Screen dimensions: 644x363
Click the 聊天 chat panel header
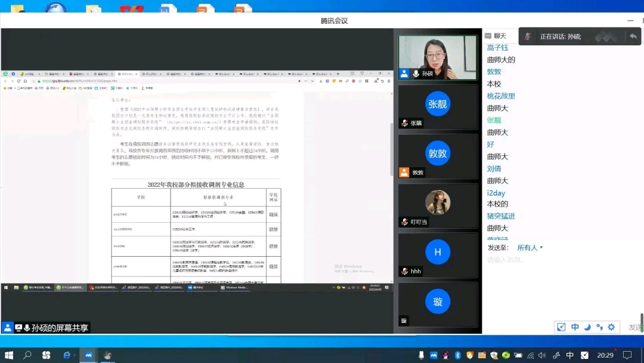click(x=500, y=36)
